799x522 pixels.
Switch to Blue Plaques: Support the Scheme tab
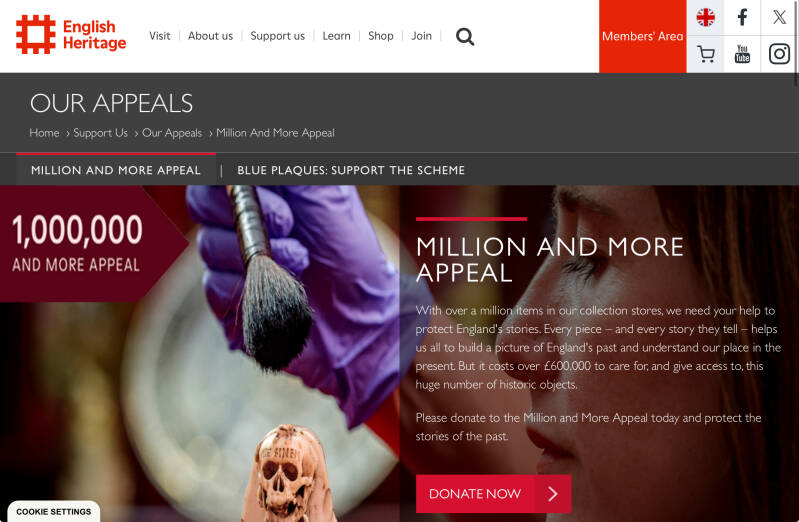(x=351, y=170)
